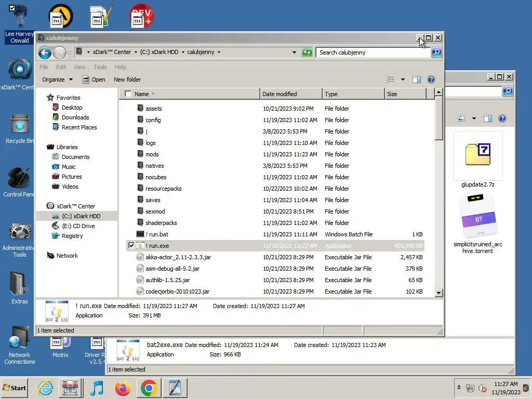Open the notepad pen app on taskbar
The height and width of the screenshot is (399, 532).
[175, 388]
